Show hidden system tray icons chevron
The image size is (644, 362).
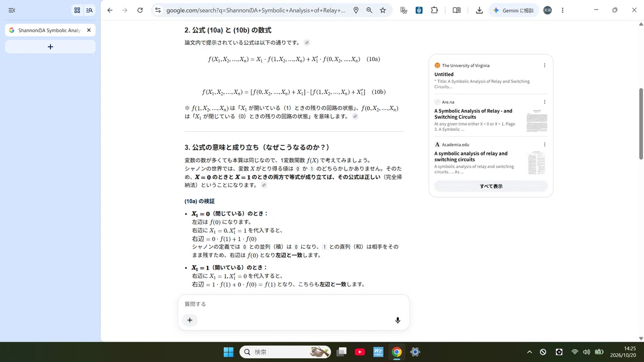529,352
